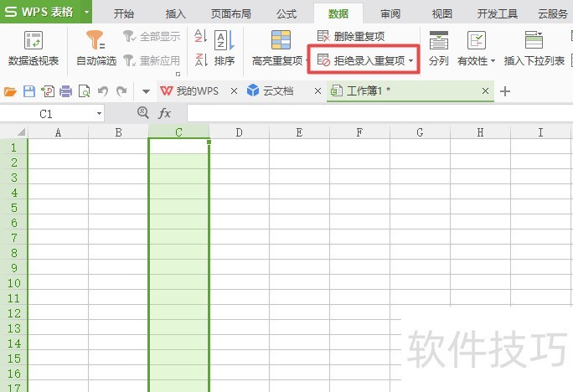The image size is (573, 392).
Task: Open the 审阅 ribbon tab
Action: coord(390,14)
